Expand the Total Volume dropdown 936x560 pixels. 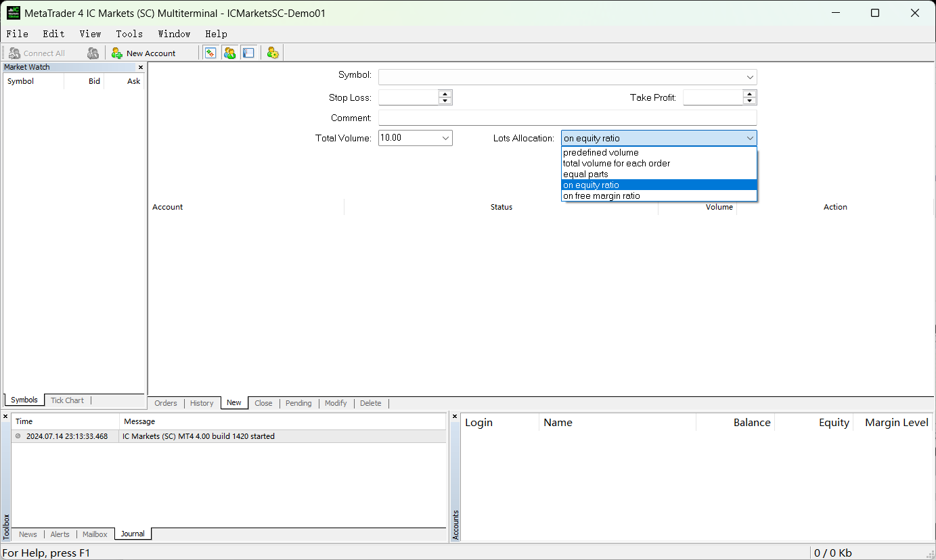click(445, 138)
